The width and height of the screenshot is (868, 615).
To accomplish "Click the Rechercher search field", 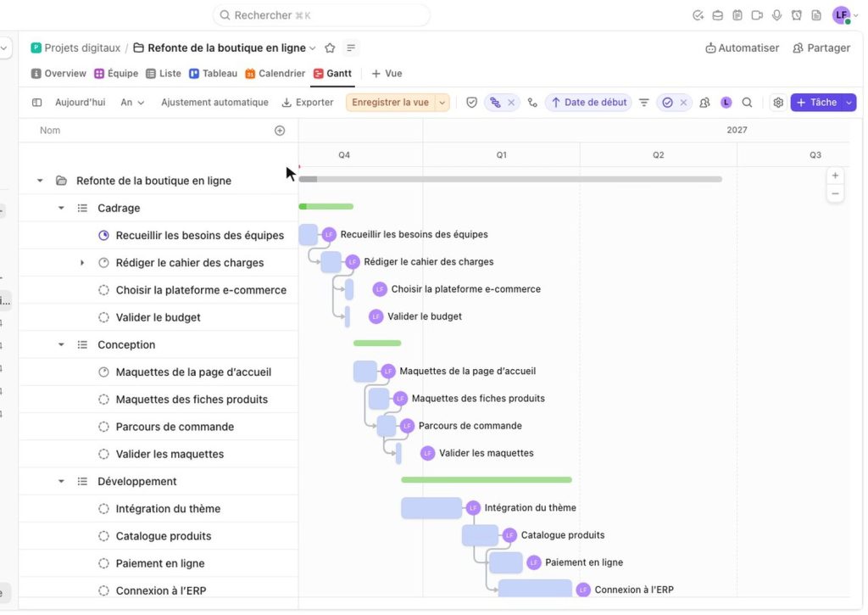I will (321, 15).
